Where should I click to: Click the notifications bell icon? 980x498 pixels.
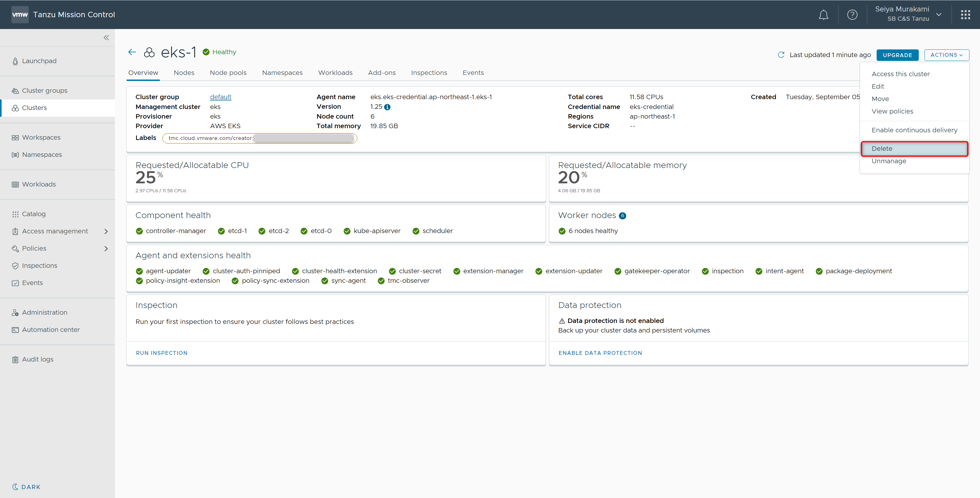pos(823,15)
